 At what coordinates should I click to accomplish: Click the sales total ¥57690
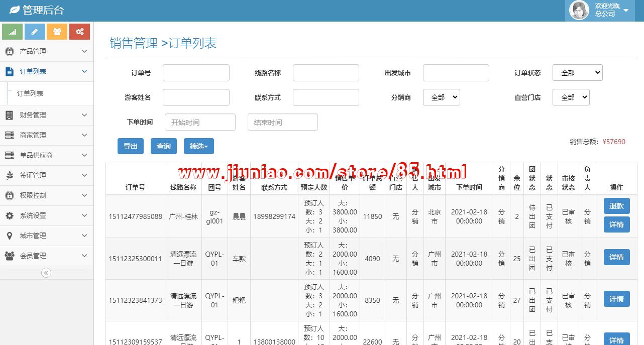(614, 142)
